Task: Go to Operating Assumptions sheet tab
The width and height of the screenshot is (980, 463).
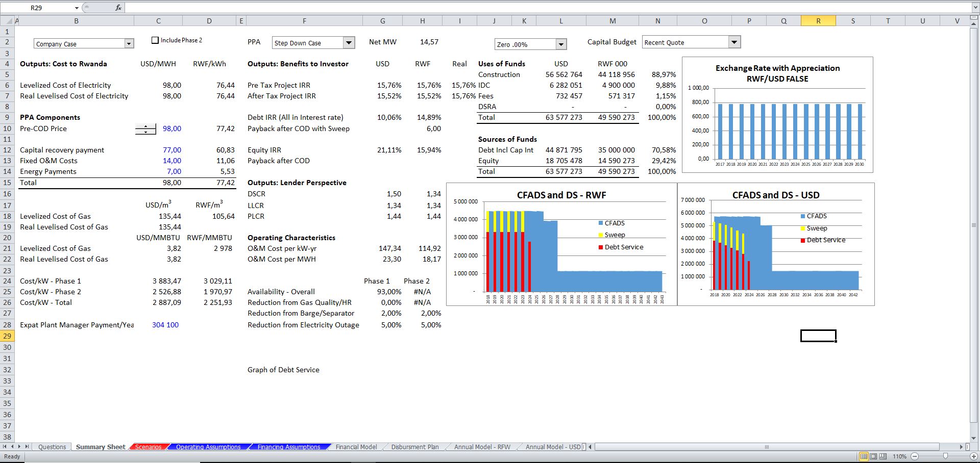Action: coord(208,447)
